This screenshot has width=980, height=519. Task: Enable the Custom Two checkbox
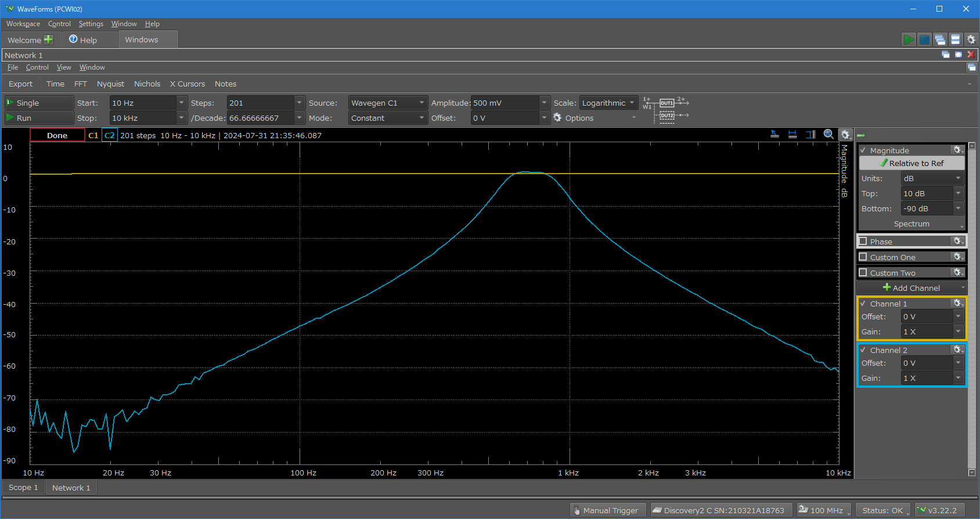[863, 272]
